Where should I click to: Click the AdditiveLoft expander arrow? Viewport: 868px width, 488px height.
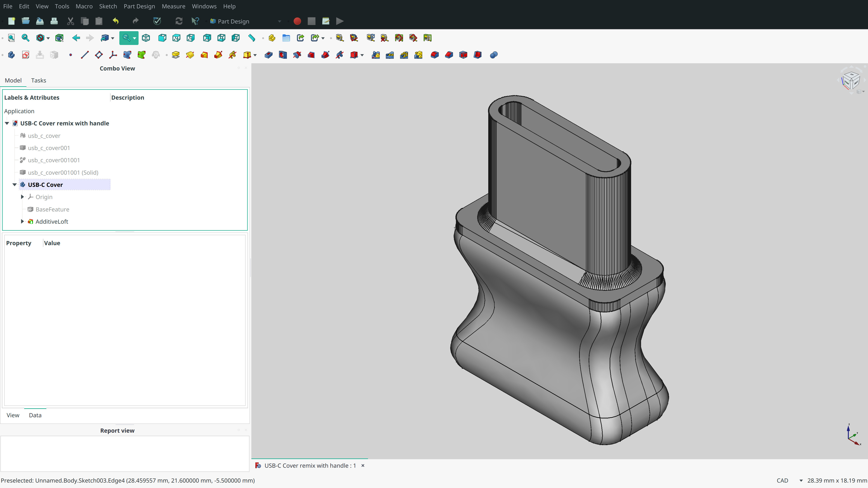pos(23,221)
